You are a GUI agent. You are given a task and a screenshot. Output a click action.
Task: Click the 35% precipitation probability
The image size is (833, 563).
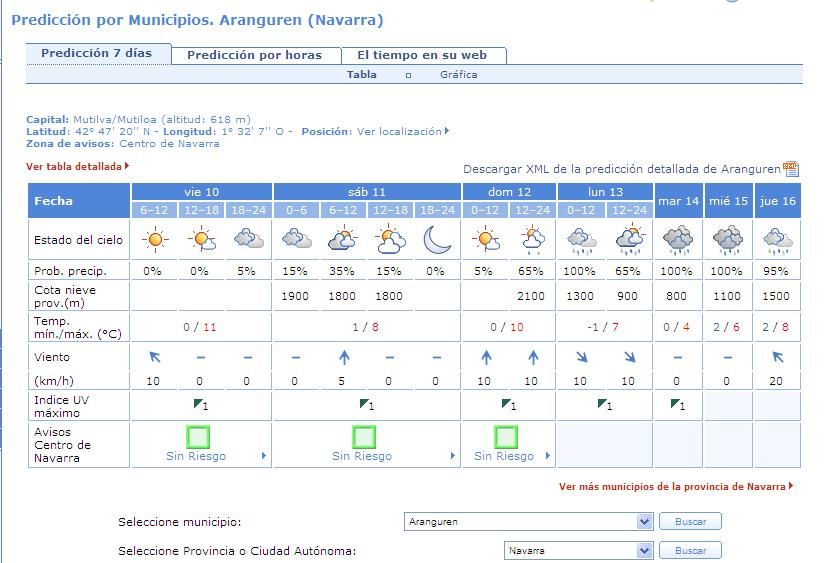click(342, 271)
